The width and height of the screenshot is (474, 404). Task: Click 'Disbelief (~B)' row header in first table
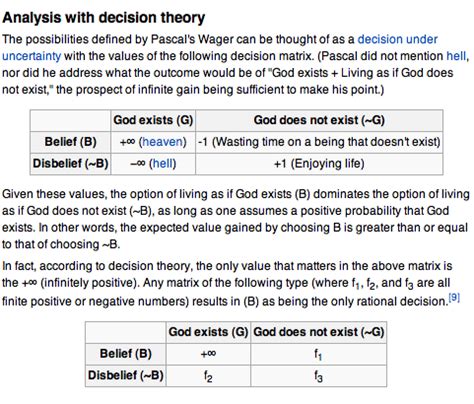coord(70,164)
